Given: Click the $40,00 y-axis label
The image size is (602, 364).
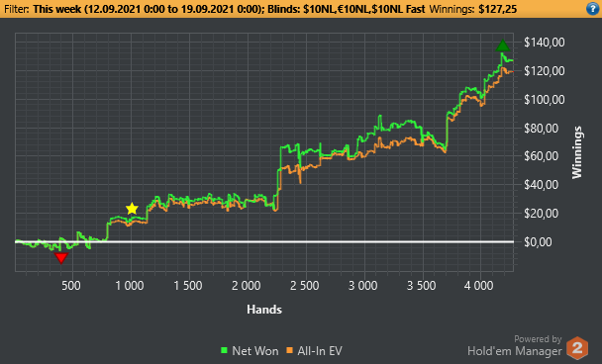Looking at the screenshot, I should 542,185.
